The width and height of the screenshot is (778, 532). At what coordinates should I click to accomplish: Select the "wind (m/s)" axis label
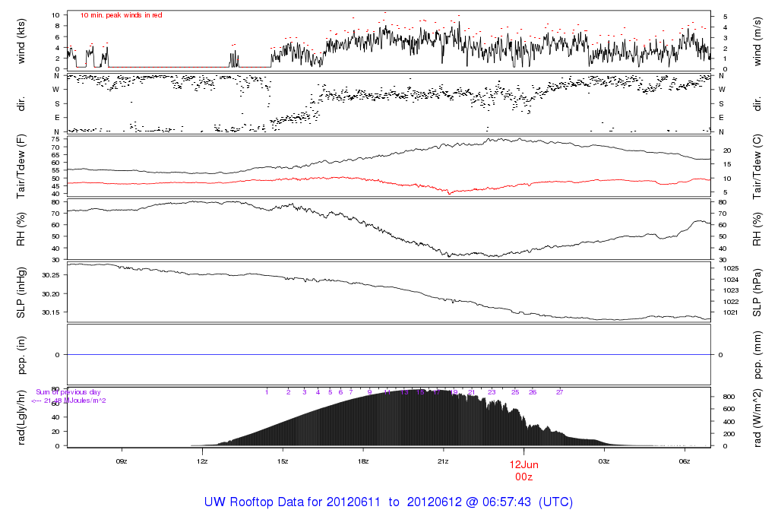pyautogui.click(x=757, y=41)
